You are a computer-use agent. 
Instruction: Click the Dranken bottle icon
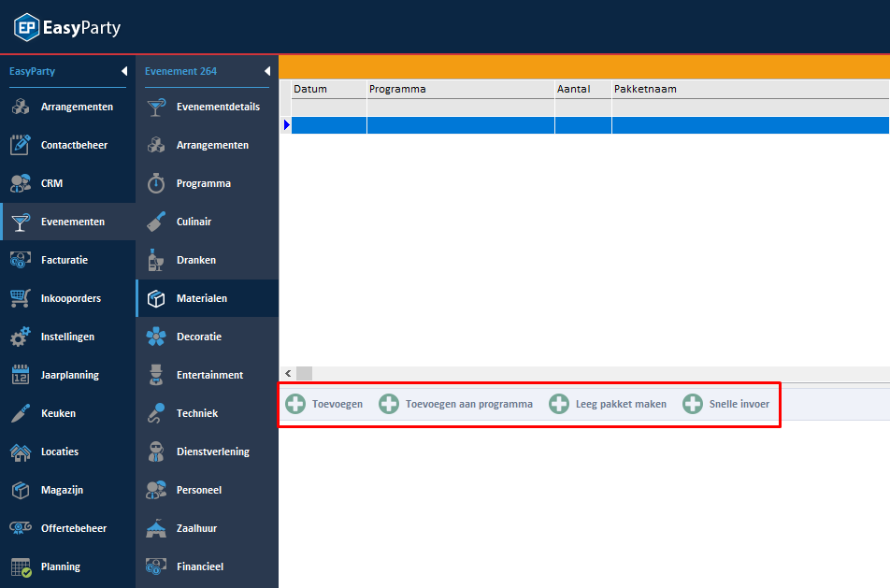pos(155,260)
